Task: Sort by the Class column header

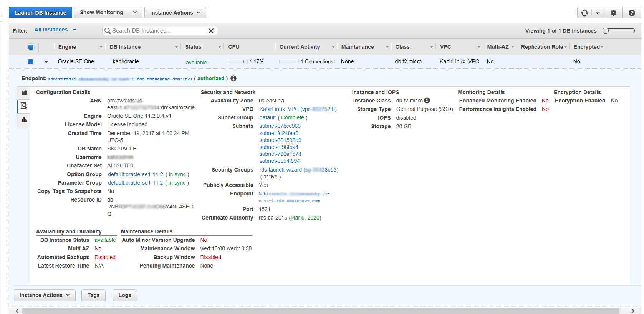Action: (x=414, y=47)
